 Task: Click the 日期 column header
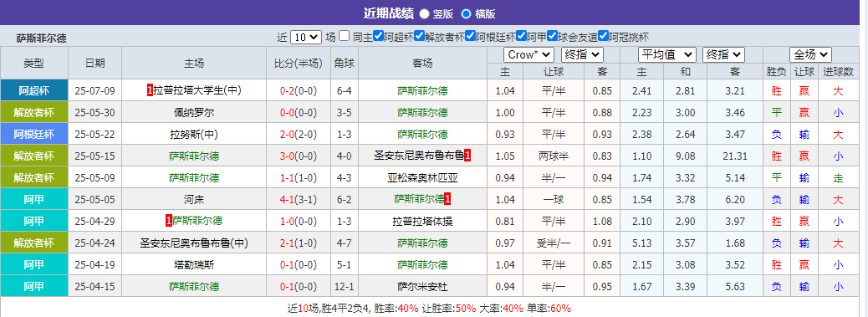coord(94,63)
